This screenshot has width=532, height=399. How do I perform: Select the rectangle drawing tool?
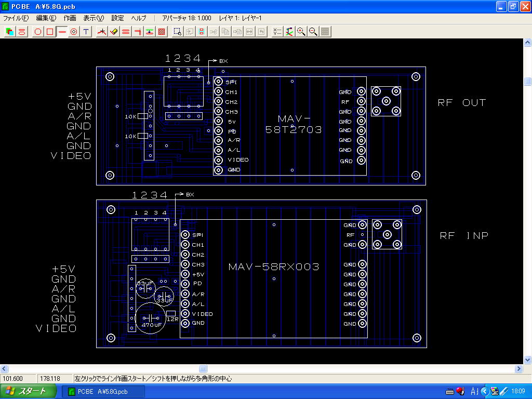pyautogui.click(x=50, y=32)
